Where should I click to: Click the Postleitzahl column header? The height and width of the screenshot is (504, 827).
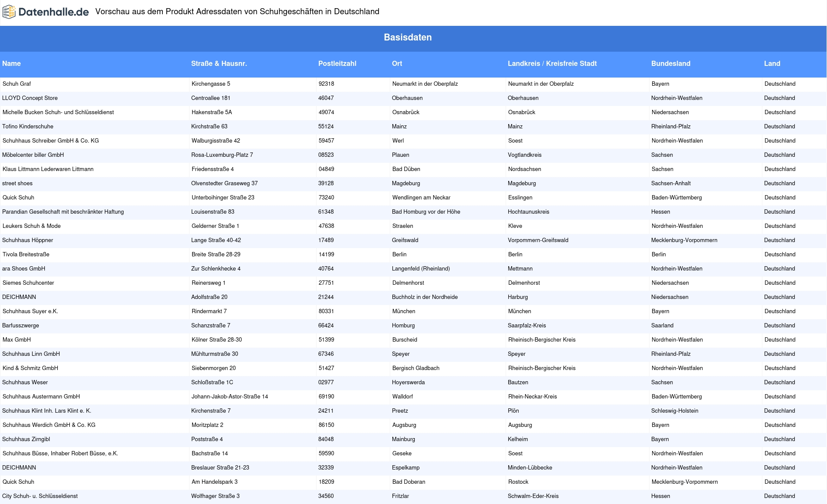pyautogui.click(x=337, y=63)
